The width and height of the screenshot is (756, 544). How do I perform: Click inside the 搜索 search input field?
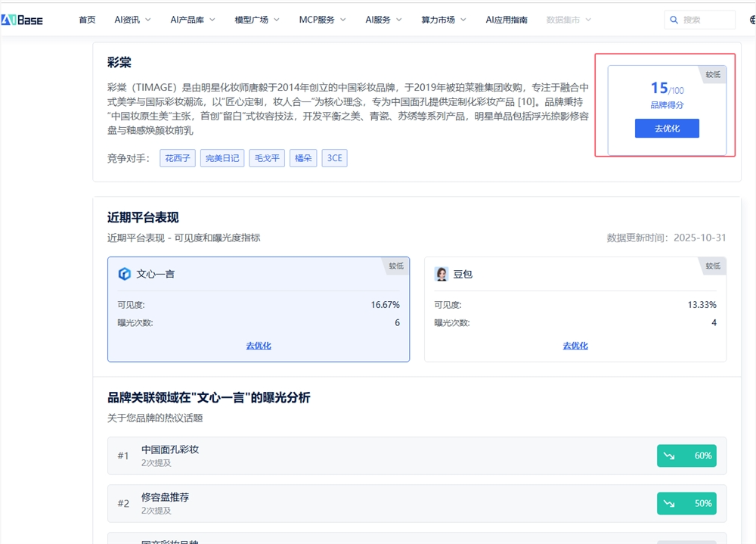(x=703, y=20)
